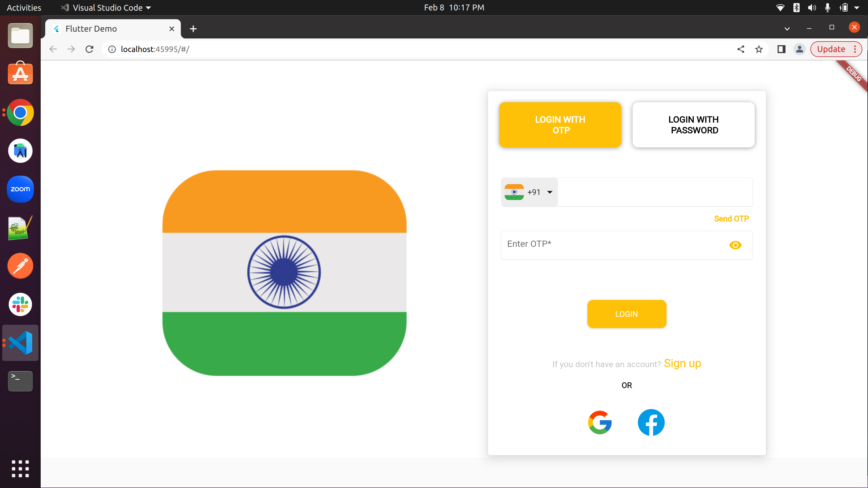The image size is (868, 488).
Task: Open the Chrome profile avatar icon
Action: (x=799, y=49)
